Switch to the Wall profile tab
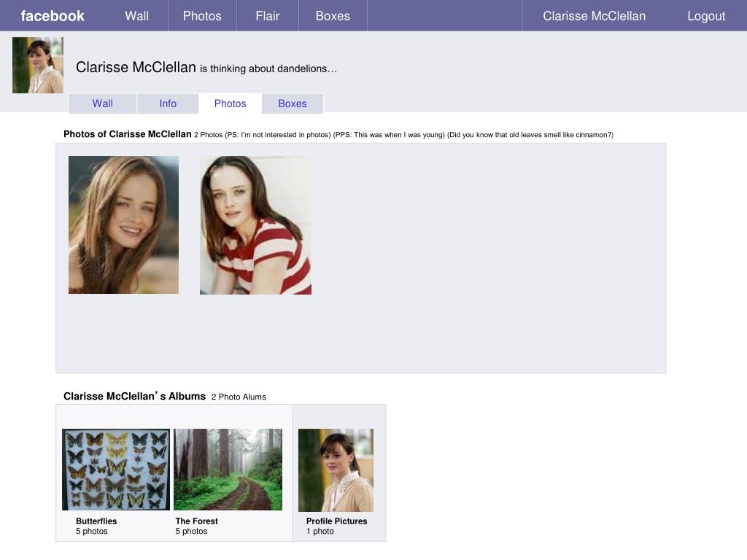This screenshot has height=560, width=747. pyautogui.click(x=102, y=104)
